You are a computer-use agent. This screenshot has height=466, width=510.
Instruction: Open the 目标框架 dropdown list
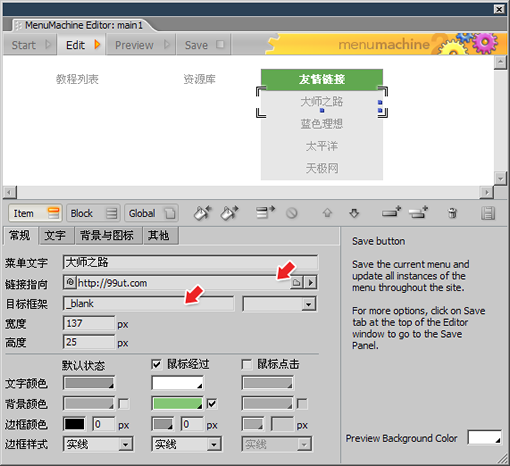[280, 304]
